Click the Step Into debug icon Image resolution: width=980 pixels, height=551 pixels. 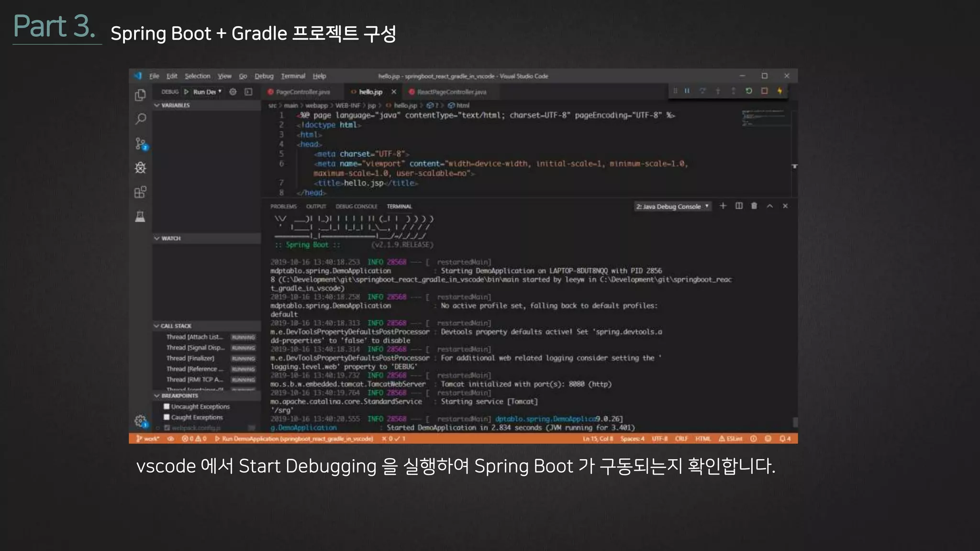(x=718, y=91)
